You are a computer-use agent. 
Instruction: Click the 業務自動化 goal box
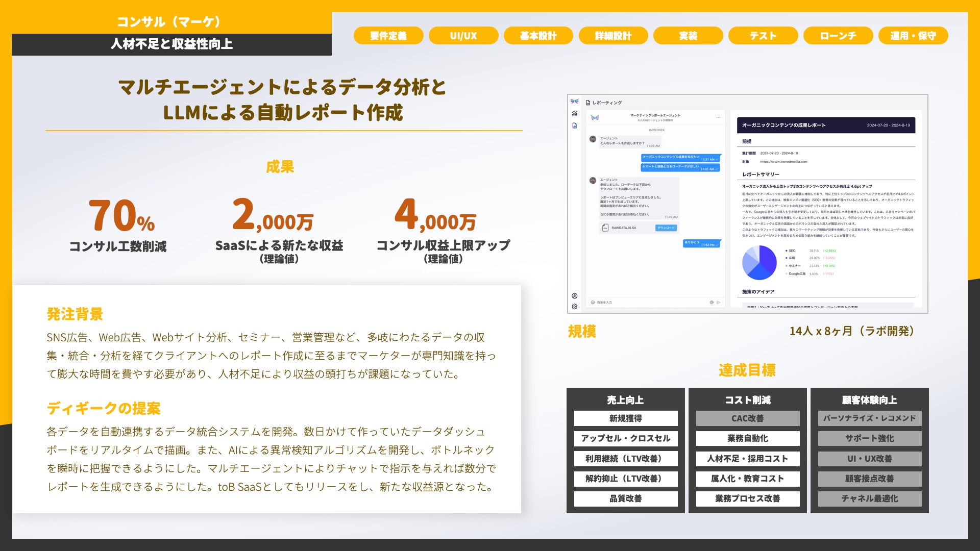click(748, 438)
